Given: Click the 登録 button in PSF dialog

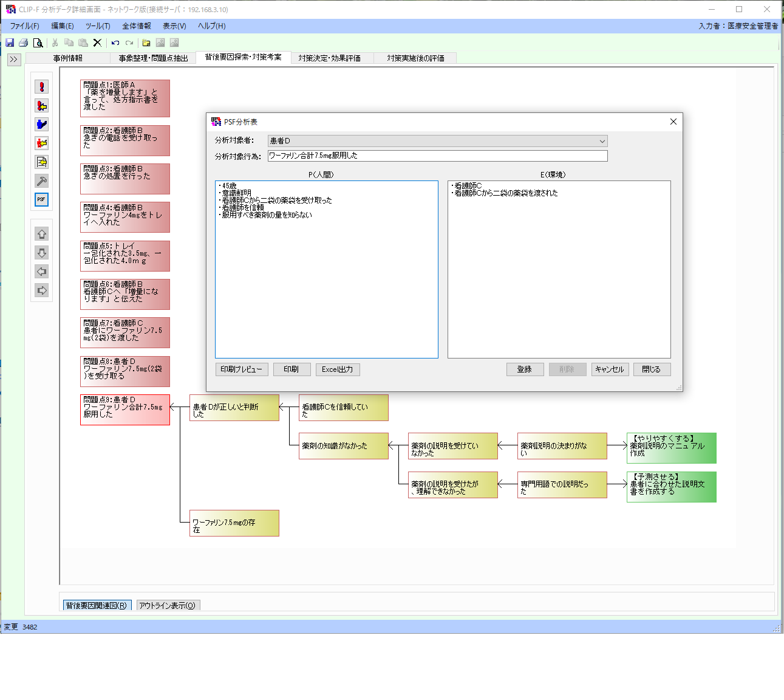Looking at the screenshot, I should point(525,369).
